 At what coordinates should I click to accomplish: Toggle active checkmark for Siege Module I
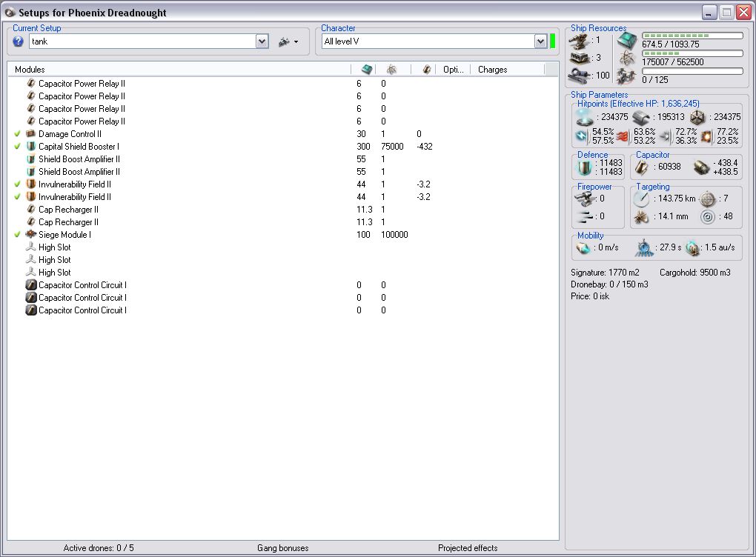pos(17,235)
